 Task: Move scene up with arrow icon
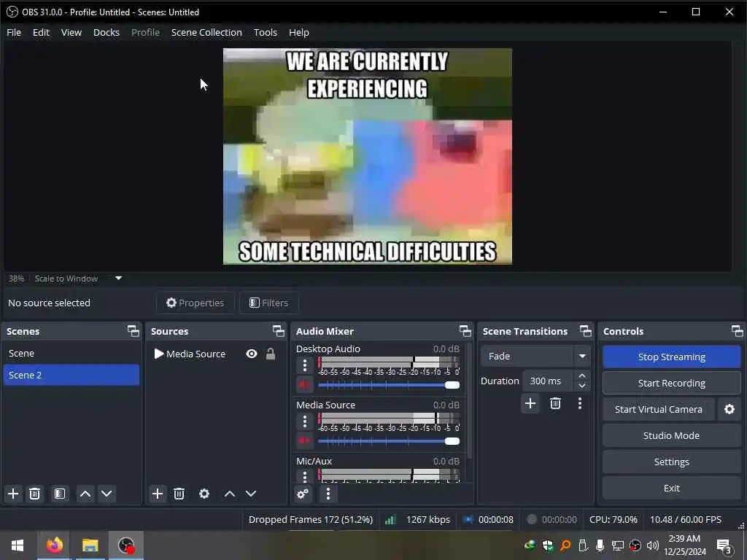click(x=85, y=494)
